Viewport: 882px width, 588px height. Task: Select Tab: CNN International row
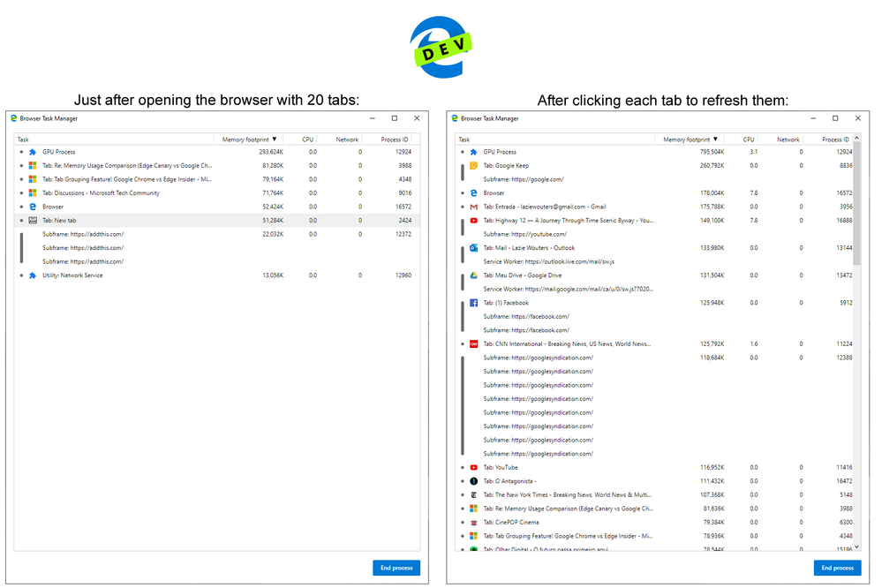tap(654, 343)
